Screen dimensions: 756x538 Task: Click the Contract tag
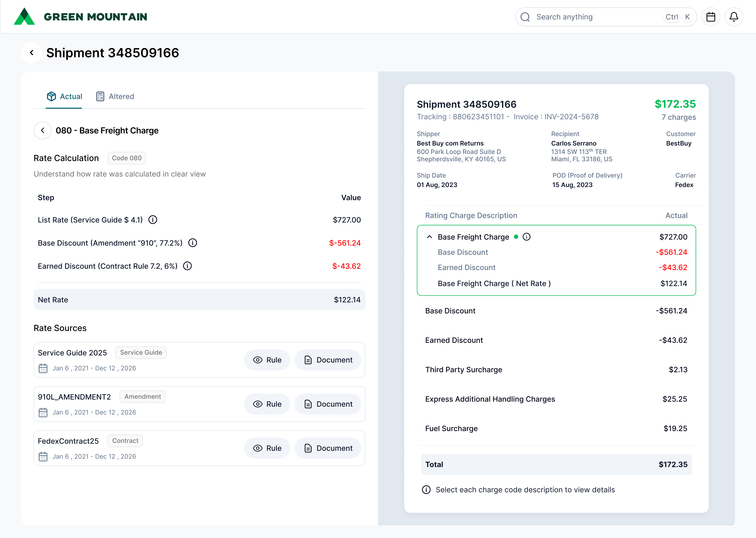(125, 441)
